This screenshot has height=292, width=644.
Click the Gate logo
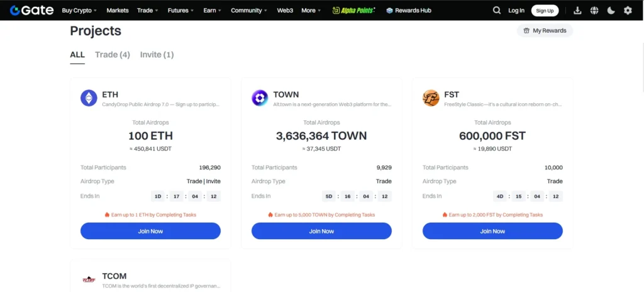pyautogui.click(x=31, y=10)
